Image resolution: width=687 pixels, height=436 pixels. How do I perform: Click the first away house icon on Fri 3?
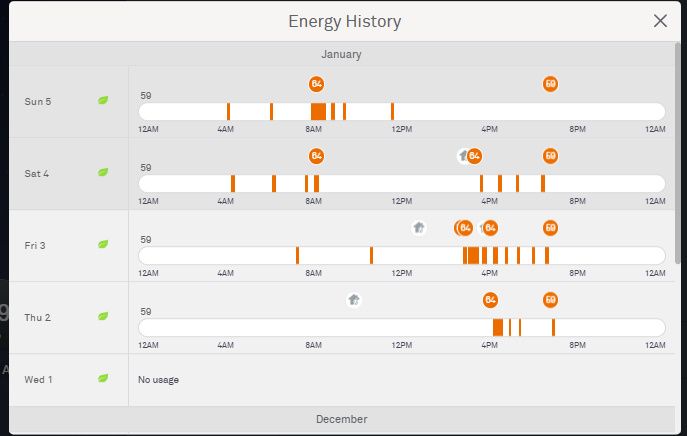point(418,228)
